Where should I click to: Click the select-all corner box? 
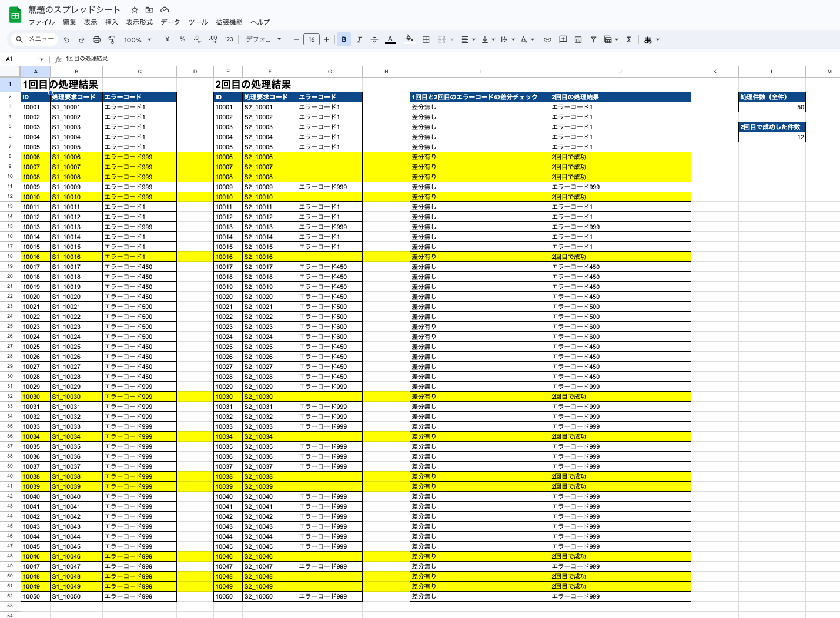pos(10,72)
